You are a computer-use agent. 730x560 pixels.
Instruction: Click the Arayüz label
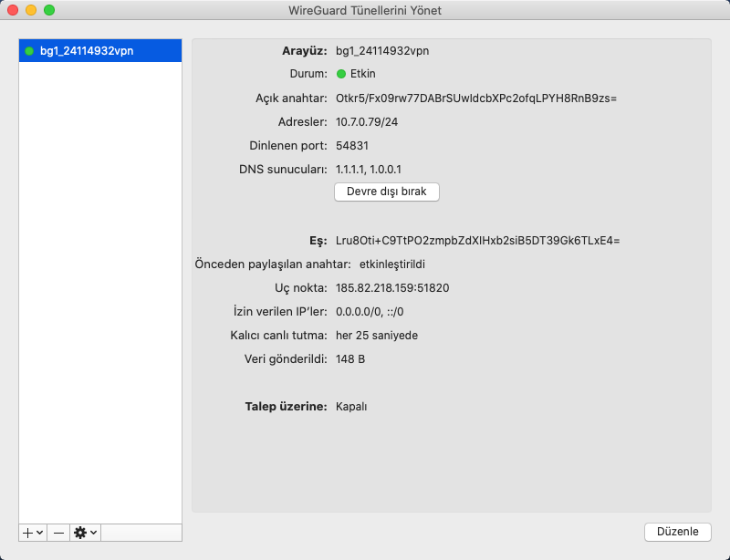[x=305, y=51]
